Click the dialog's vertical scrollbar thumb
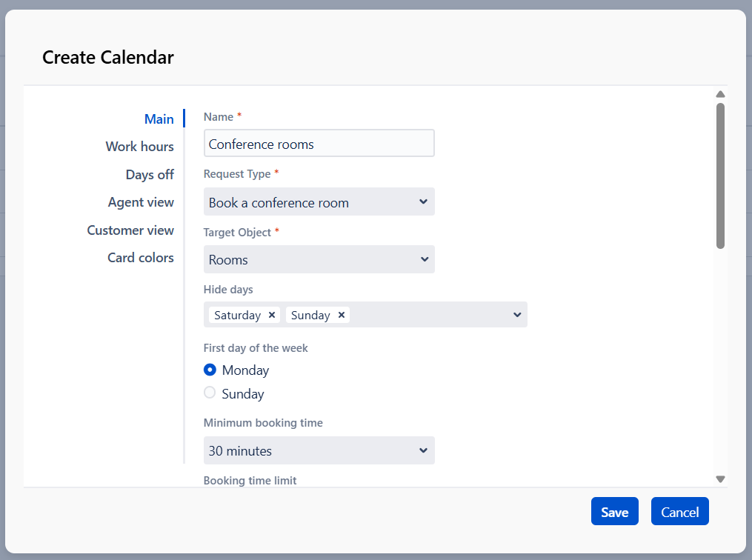Image resolution: width=752 pixels, height=560 pixels. [x=720, y=176]
